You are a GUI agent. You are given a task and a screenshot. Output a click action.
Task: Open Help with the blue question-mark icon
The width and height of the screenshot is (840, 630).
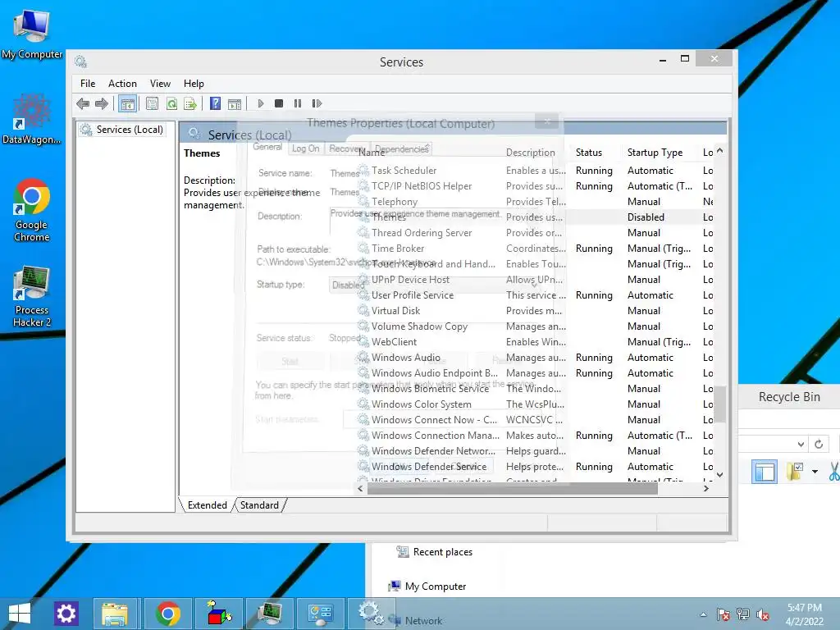(x=216, y=103)
